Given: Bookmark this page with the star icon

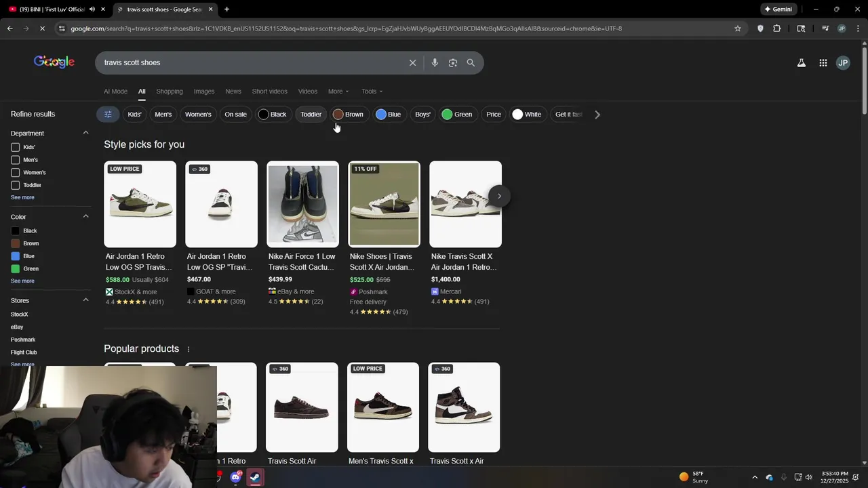Looking at the screenshot, I should [x=738, y=28].
